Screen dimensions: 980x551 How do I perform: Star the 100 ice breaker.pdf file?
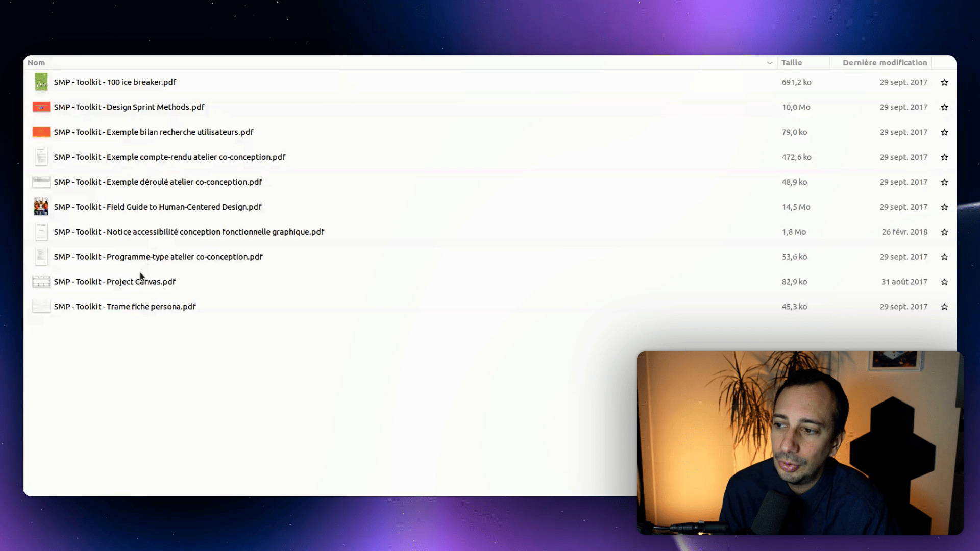tap(944, 82)
